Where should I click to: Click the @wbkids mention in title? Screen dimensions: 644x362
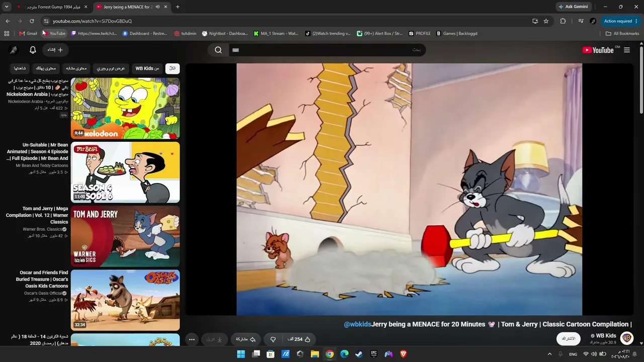(357, 324)
